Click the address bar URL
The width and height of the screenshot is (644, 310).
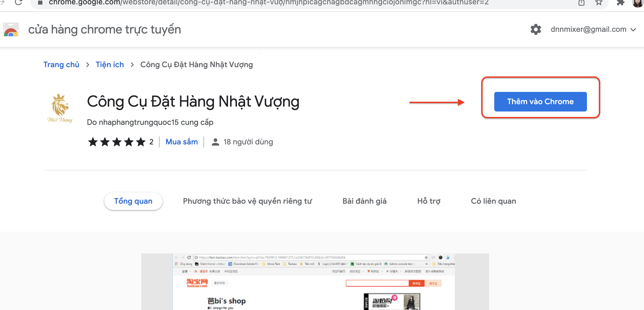point(268,3)
